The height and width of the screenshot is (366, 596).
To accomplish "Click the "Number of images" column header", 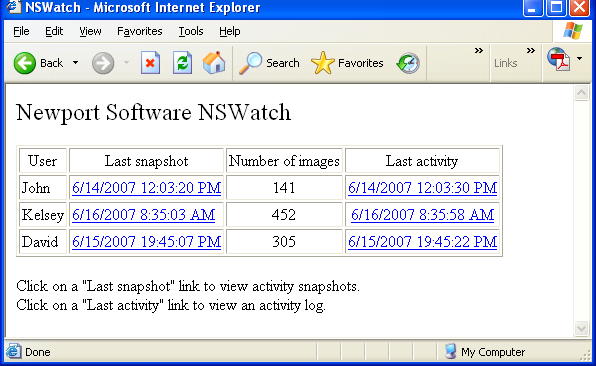I will [284, 161].
